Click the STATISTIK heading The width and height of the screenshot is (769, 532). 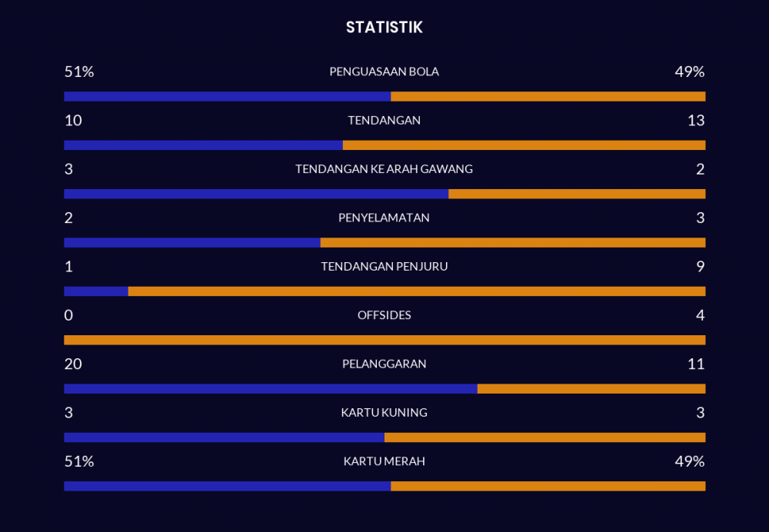[x=384, y=28]
